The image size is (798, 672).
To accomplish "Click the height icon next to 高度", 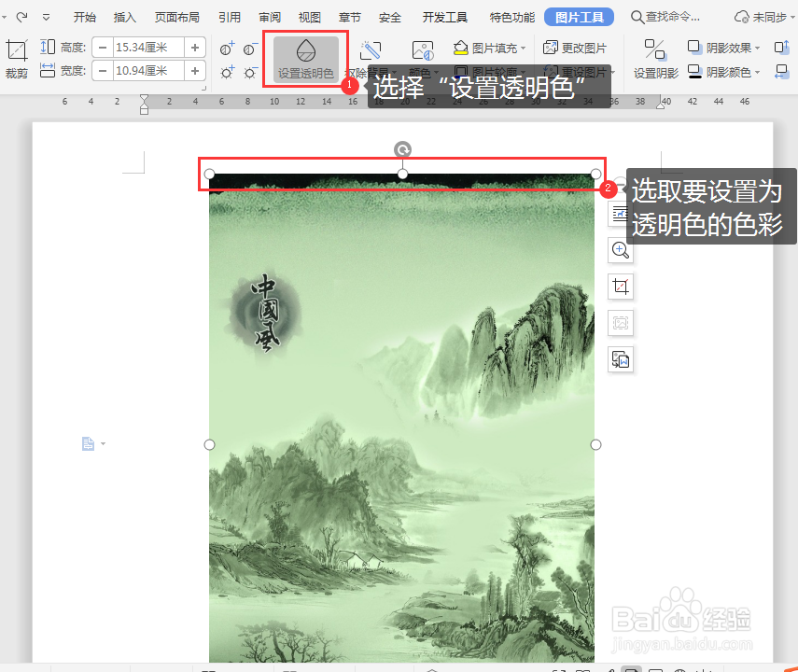I will point(48,48).
